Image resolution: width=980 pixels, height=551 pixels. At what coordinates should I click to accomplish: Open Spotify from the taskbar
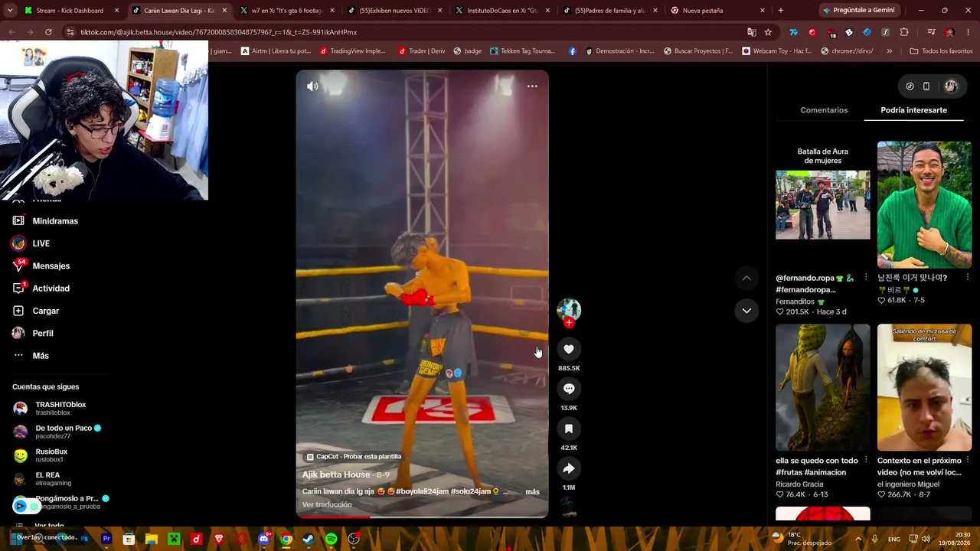pyautogui.click(x=331, y=539)
